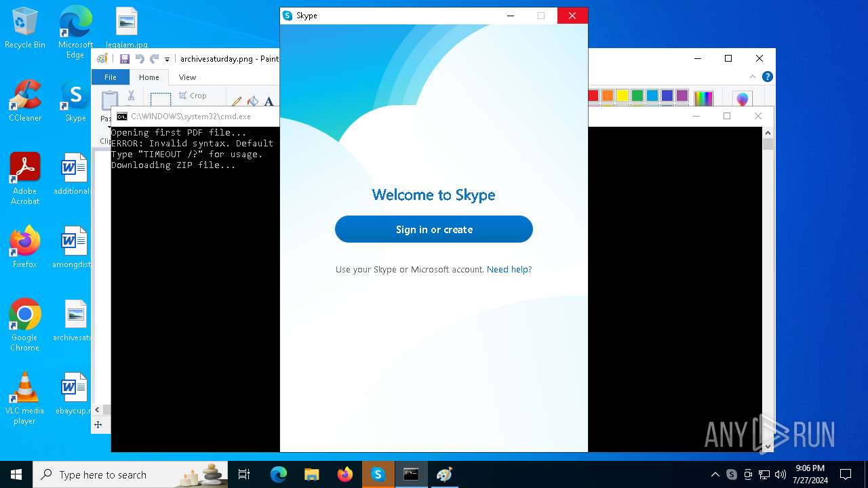The width and height of the screenshot is (868, 488).
Task: Pick the green color swatch in Paint
Action: click(x=637, y=96)
